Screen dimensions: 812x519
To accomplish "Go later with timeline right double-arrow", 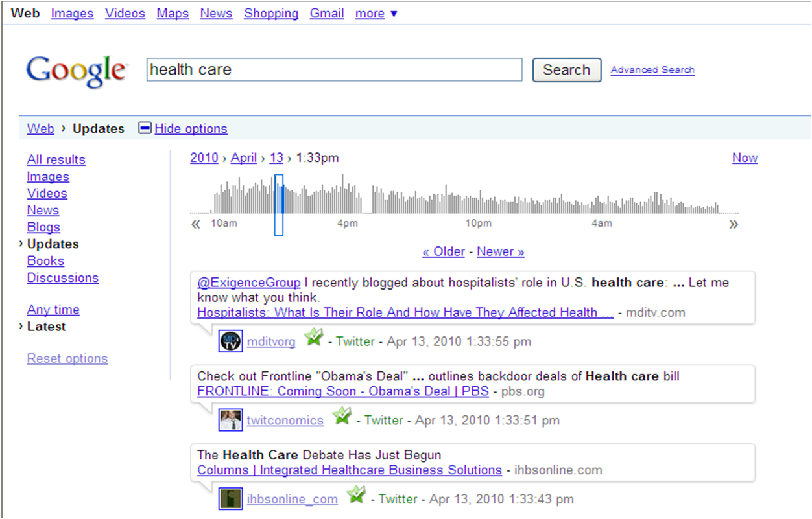I will click(734, 224).
